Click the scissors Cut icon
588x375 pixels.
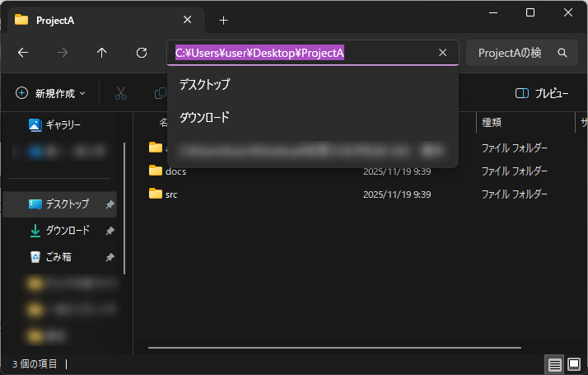pyautogui.click(x=121, y=93)
